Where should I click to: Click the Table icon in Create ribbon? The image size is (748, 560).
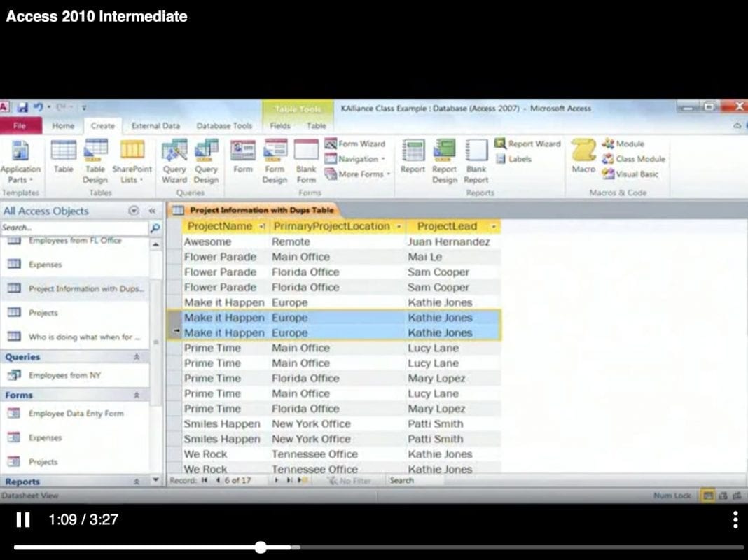coord(64,157)
